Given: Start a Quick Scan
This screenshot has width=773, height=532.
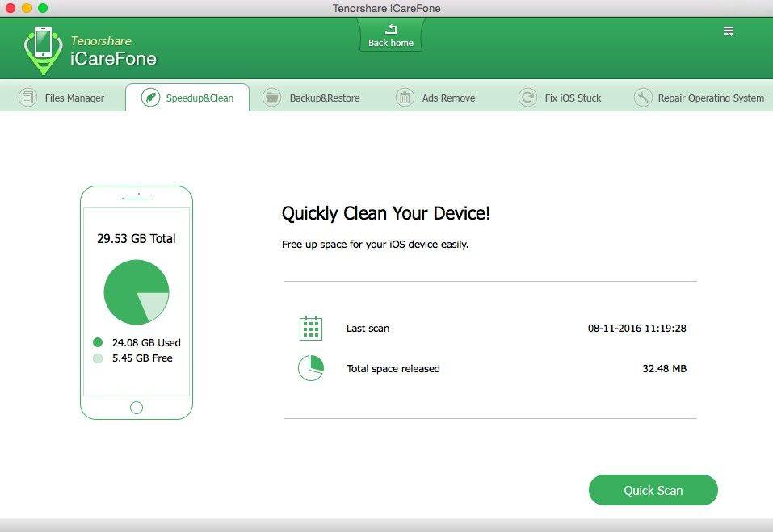Looking at the screenshot, I should coord(653,490).
